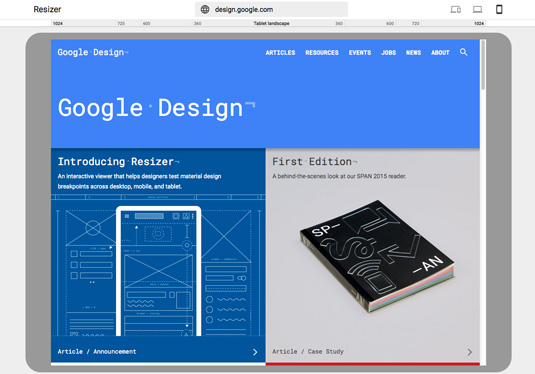The height and width of the screenshot is (374, 535).
Task: Open the EVENTS nav item
Action: pos(360,53)
